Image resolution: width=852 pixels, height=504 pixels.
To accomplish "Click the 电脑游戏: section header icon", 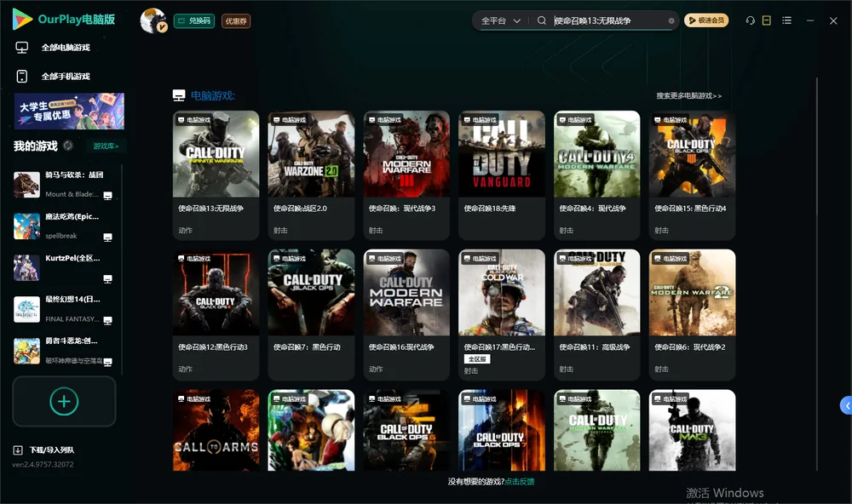I will click(179, 95).
